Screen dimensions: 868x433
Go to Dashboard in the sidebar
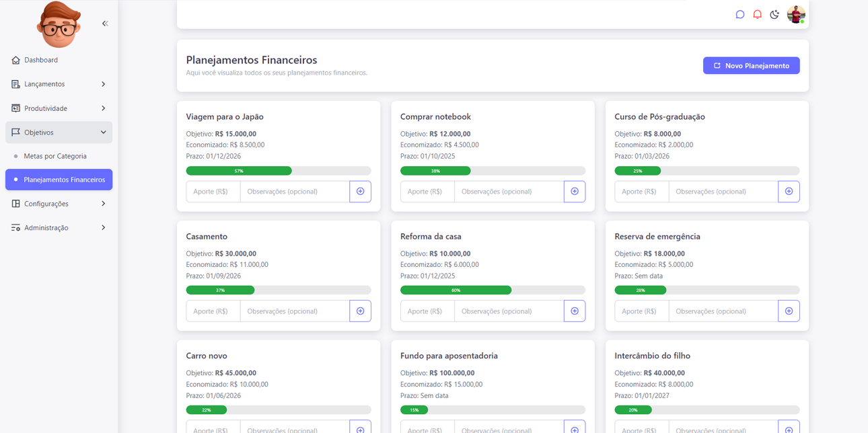(x=41, y=60)
